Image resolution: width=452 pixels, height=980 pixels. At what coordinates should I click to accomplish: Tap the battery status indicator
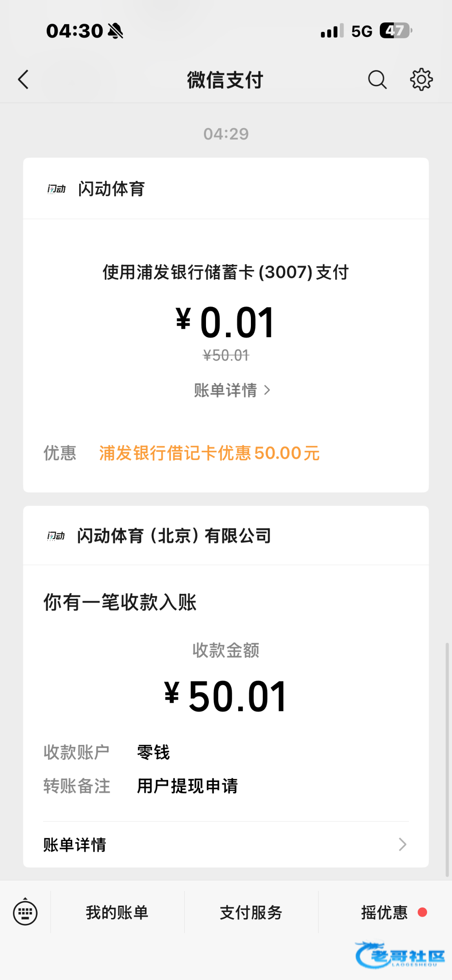[395, 31]
